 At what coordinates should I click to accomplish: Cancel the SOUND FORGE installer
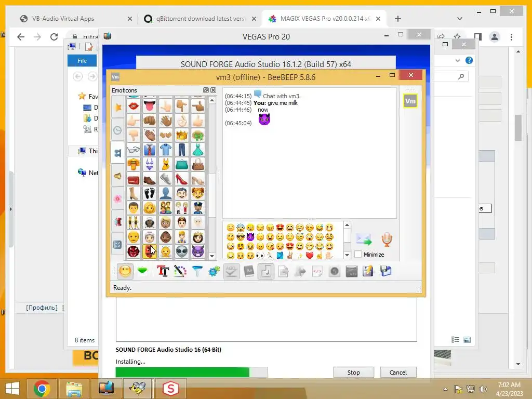coord(398,372)
